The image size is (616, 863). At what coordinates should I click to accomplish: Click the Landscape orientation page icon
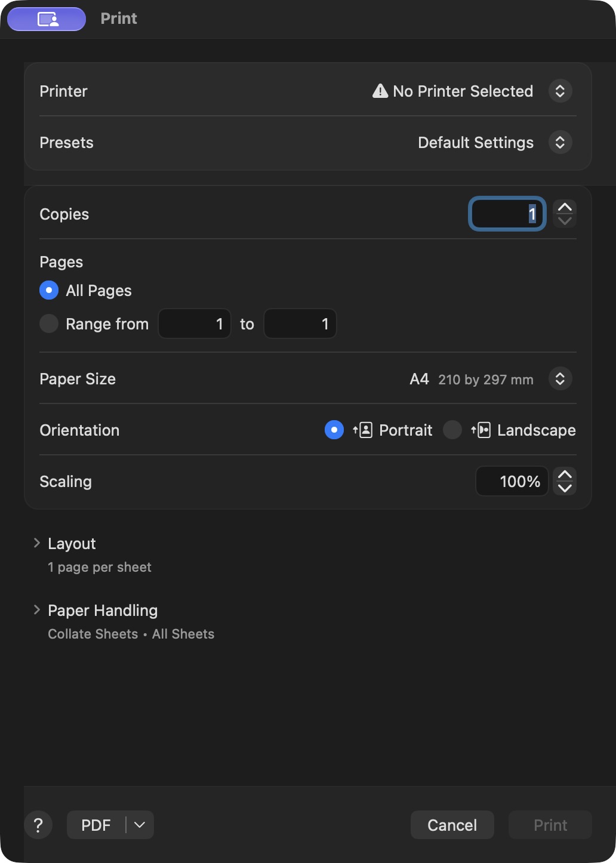[x=481, y=430]
